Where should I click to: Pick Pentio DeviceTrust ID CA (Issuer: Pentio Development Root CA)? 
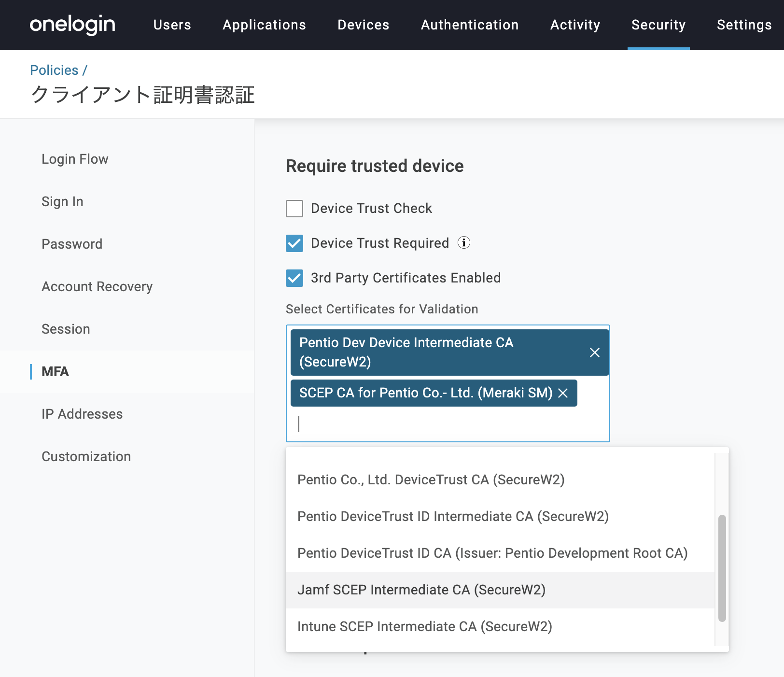click(x=500, y=553)
